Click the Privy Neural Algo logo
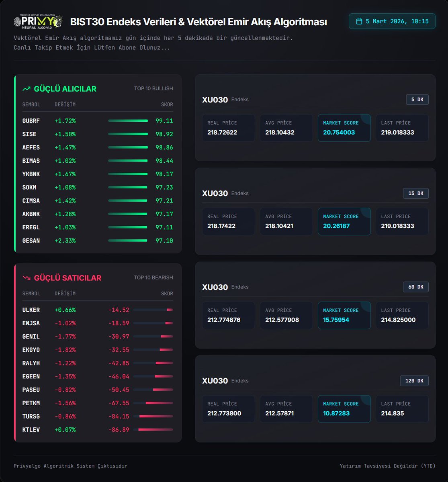The height and width of the screenshot is (482, 448). click(x=38, y=21)
